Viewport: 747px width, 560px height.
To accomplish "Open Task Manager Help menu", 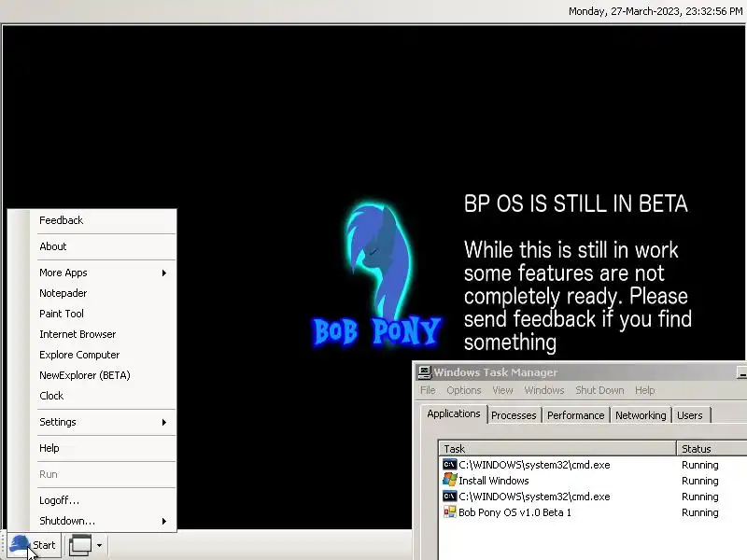I will pos(645,390).
